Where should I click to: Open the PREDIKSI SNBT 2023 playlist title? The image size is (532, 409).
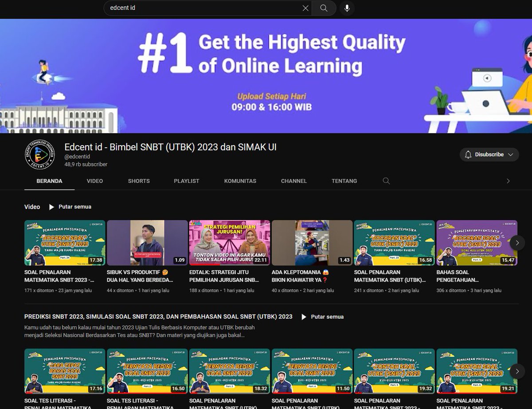[x=158, y=317]
